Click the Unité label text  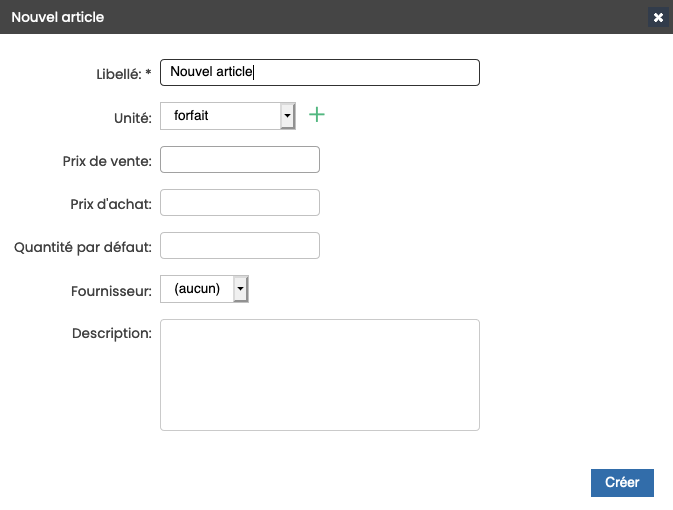tap(133, 118)
